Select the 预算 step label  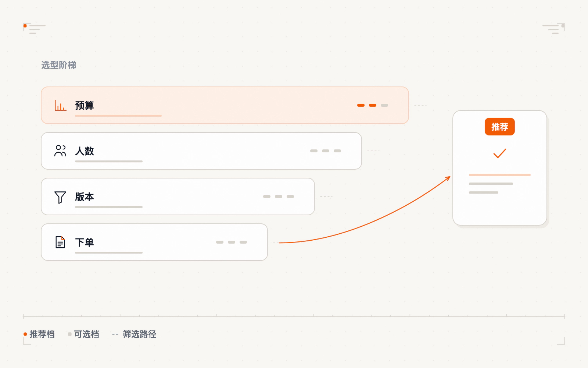[85, 106]
